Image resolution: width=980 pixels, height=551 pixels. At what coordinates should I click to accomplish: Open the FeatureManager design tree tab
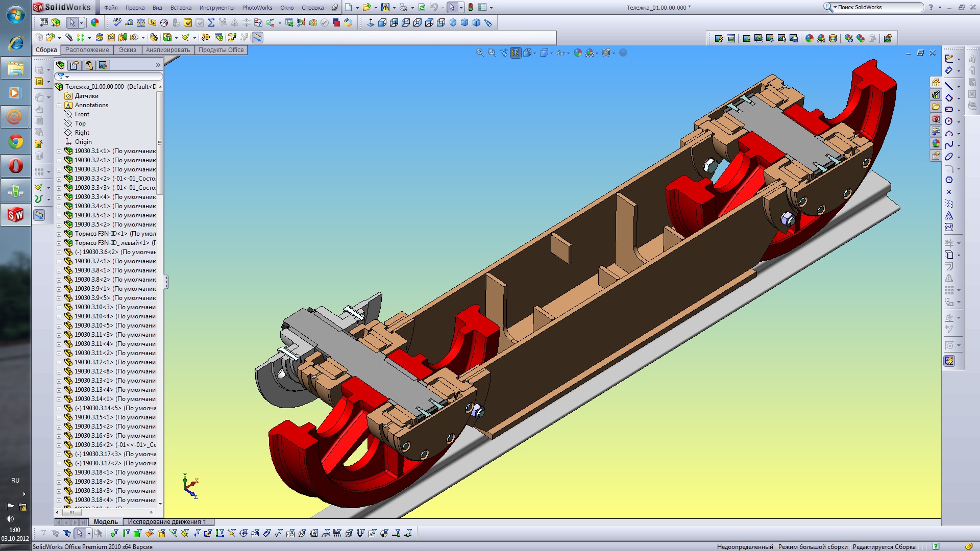(61, 65)
